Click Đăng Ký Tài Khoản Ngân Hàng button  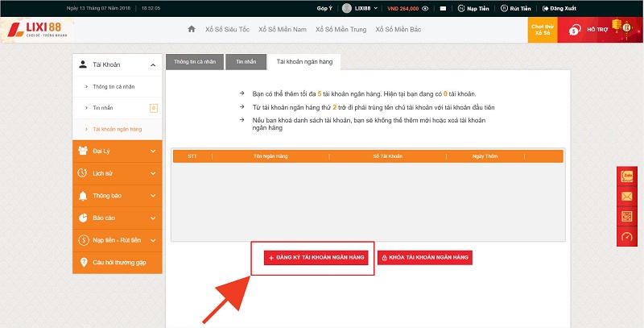(316, 257)
